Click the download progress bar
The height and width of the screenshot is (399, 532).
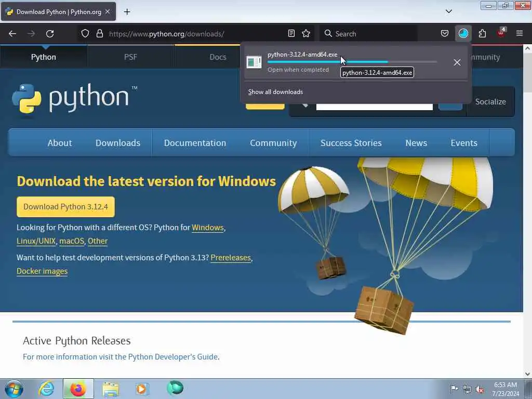(x=352, y=62)
